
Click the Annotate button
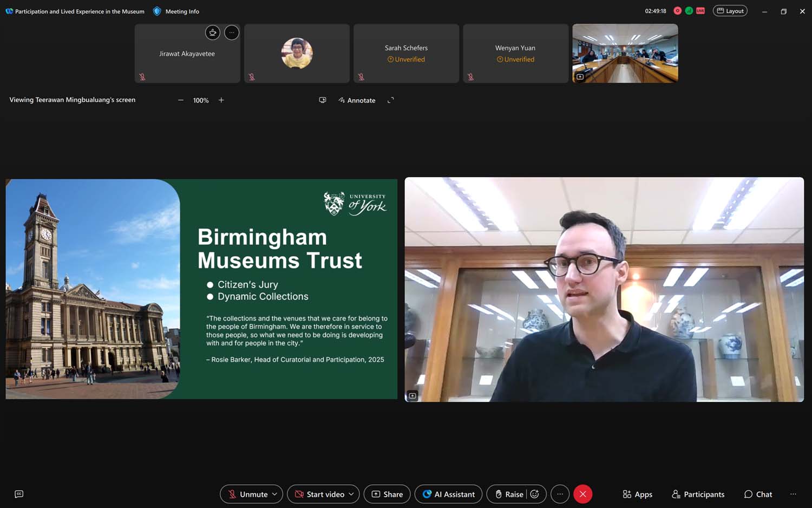(357, 100)
